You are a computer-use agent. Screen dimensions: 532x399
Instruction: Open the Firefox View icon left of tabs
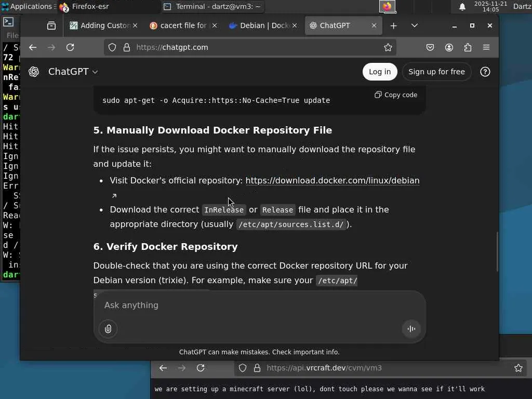[51, 25]
